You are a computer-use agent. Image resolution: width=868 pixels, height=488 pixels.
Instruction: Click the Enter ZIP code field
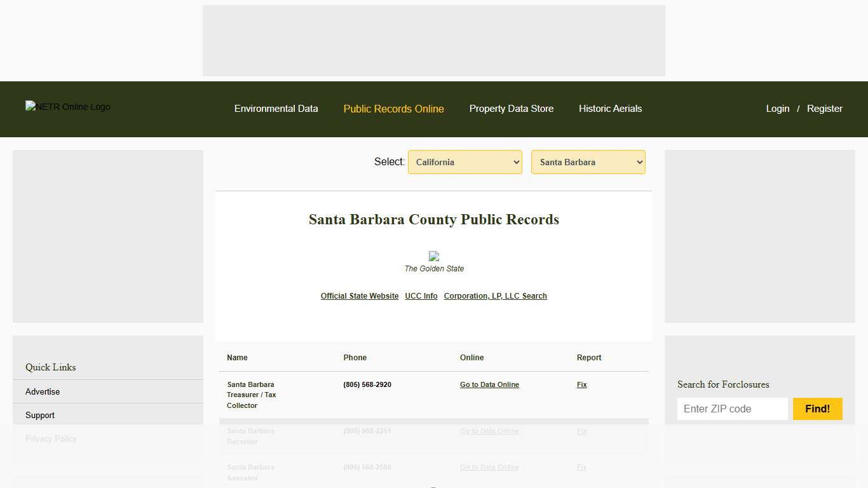click(x=732, y=409)
